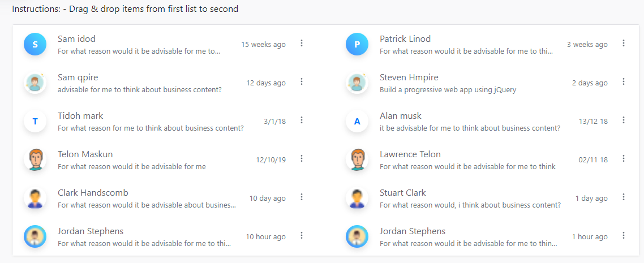Screen dimensions: 644x263
Task: Open options menu for Alan musk
Action: coord(624,120)
